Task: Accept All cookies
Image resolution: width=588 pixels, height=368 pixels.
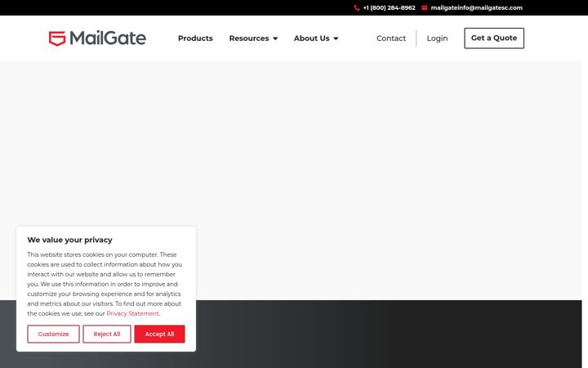Action: 160,334
